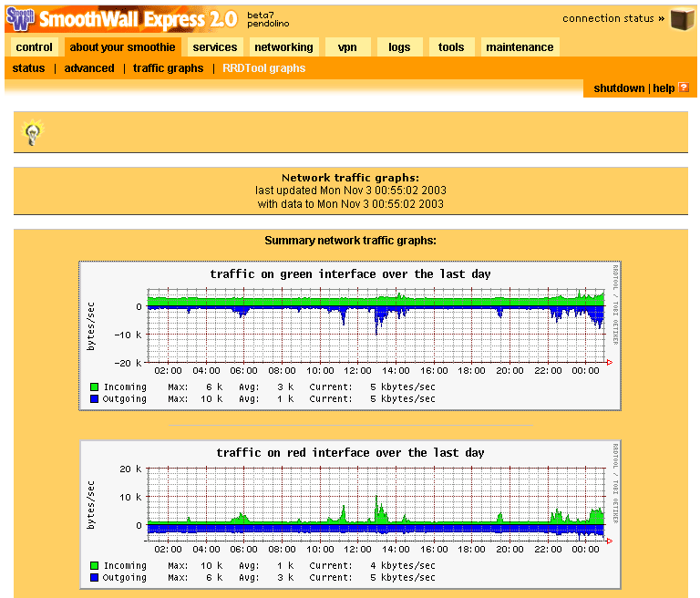
Task: Click the '20 k' axis label on red graph
Action: (x=130, y=469)
